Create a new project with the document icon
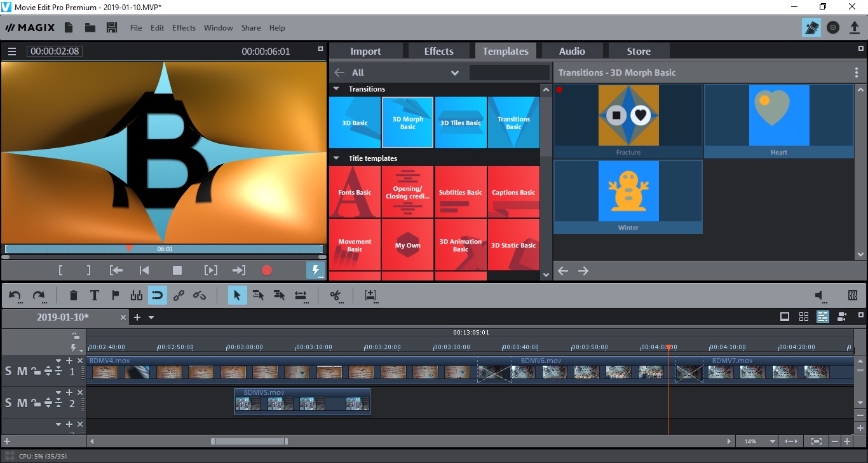868x463 pixels. (69, 27)
